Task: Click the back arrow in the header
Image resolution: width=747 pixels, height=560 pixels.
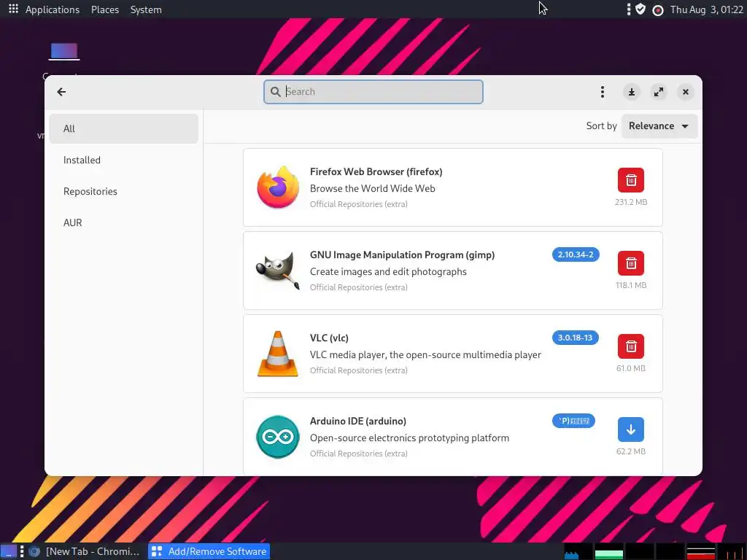Action: (x=61, y=92)
